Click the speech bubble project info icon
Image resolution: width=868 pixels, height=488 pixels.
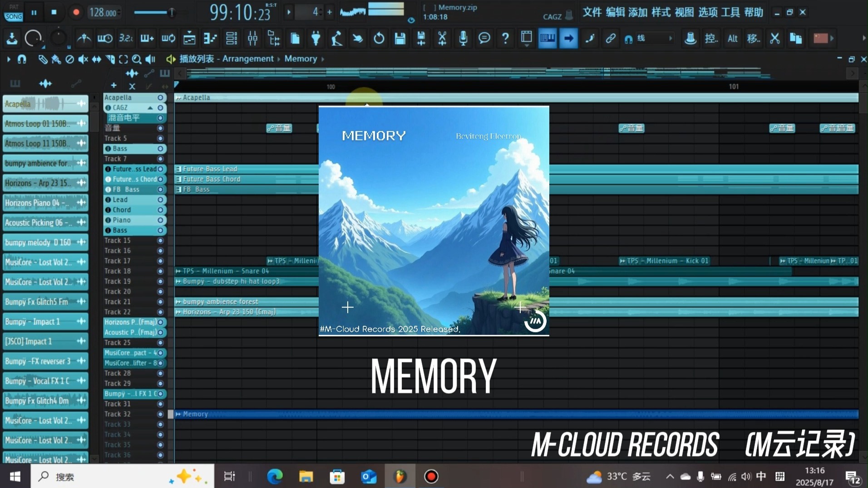tap(484, 38)
